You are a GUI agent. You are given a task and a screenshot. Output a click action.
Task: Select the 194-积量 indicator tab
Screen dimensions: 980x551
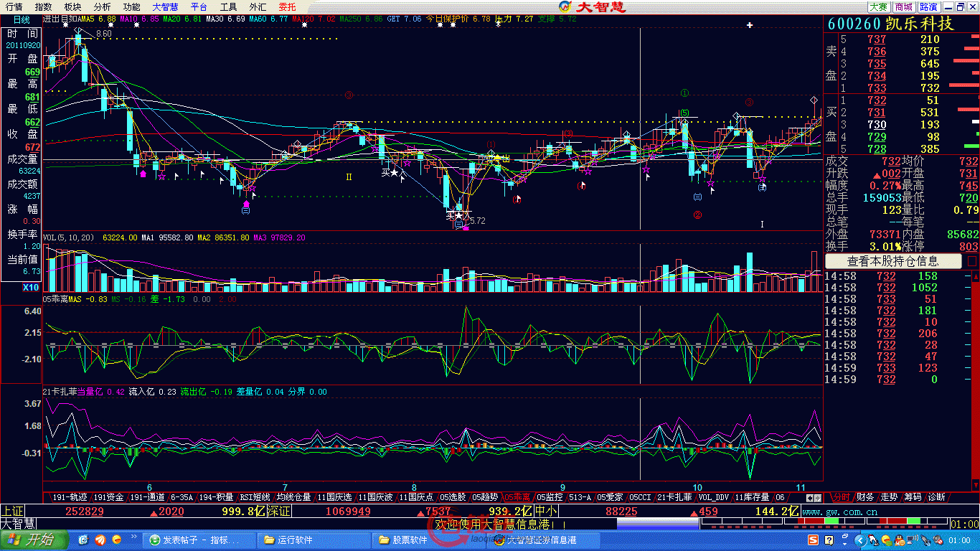(217, 496)
